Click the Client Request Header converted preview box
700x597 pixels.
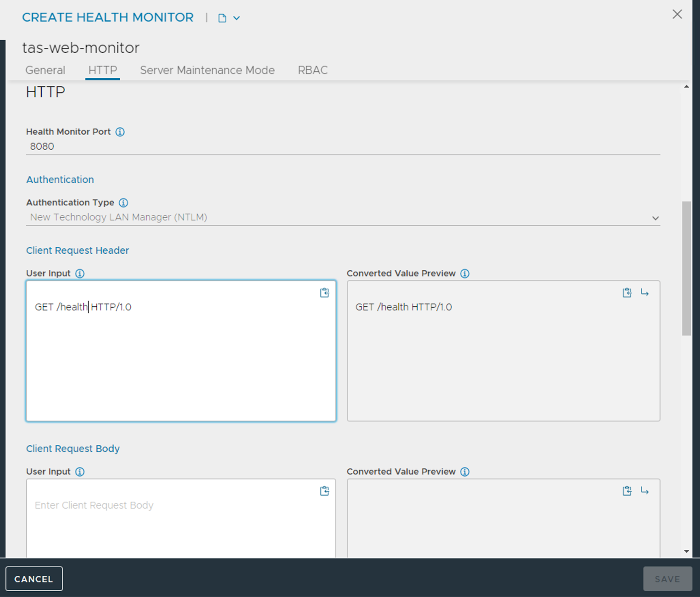pos(504,351)
